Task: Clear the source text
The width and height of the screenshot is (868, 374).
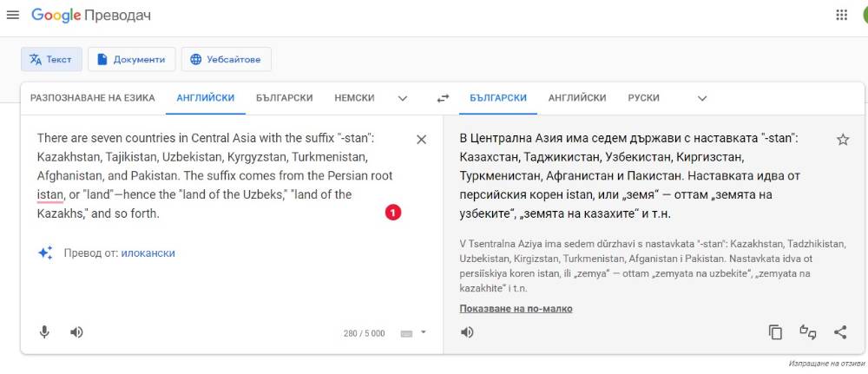Action: point(421,140)
